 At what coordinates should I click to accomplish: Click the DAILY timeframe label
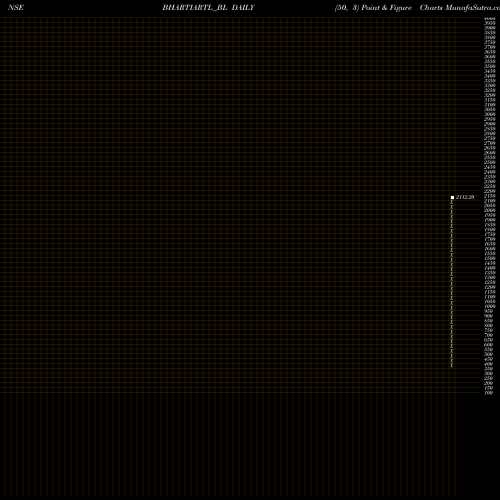pos(243,8)
